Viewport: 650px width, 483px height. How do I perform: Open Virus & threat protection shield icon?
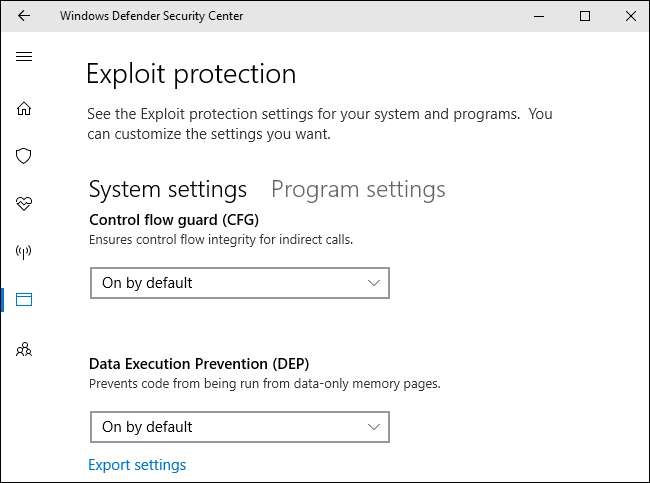click(24, 156)
